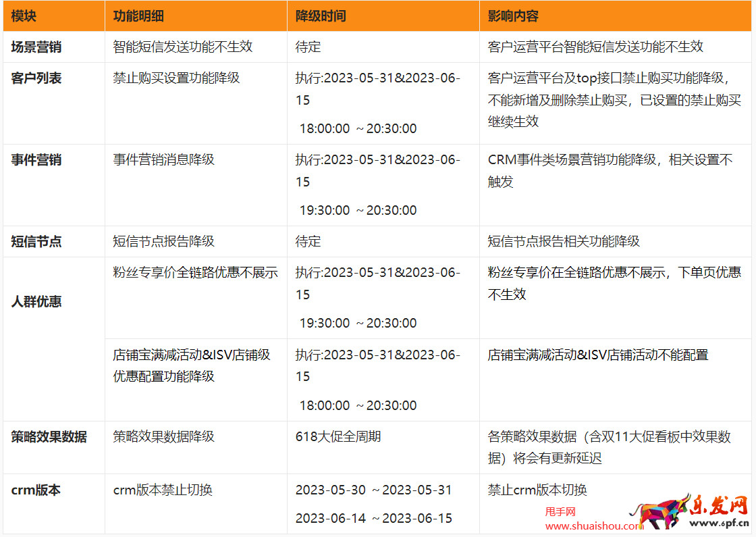756x537 pixels.
Task: Click 2023-05-30 ～2023-05-31 date range
Action: pos(374,490)
